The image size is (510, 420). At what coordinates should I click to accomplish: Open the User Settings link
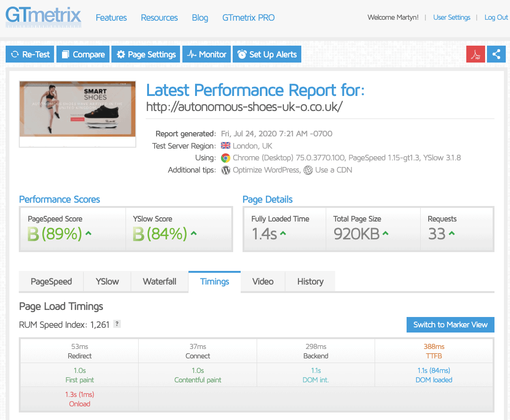point(451,17)
